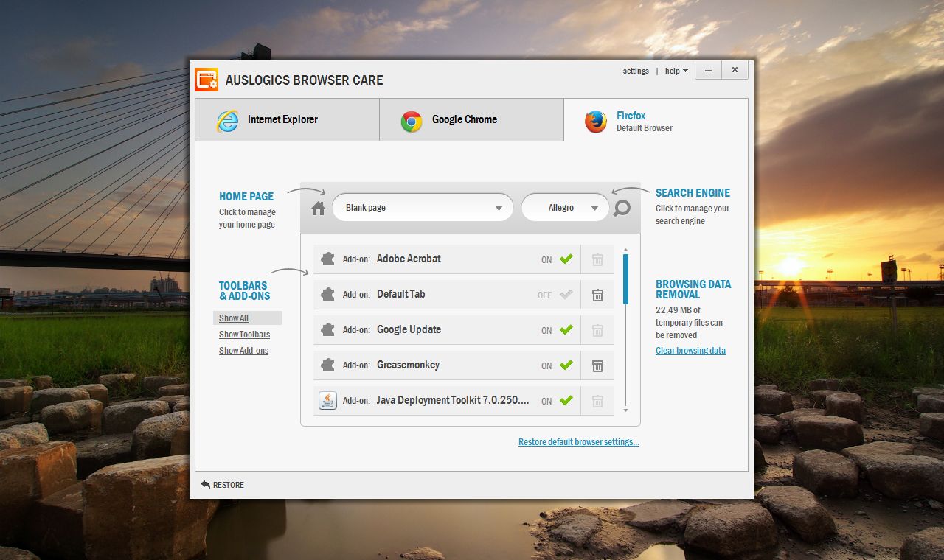944x560 pixels.
Task: Click the puzzle icon for Default Tab
Action: 327,295
